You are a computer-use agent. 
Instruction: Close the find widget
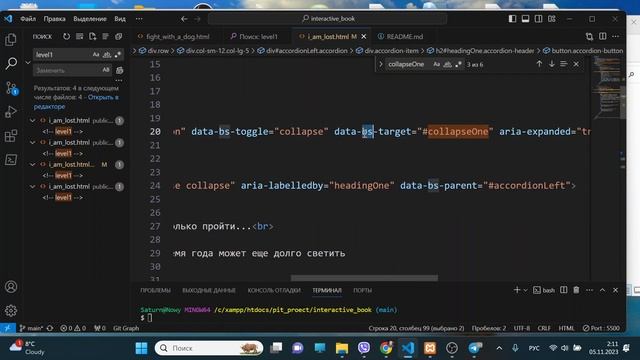[x=576, y=64]
